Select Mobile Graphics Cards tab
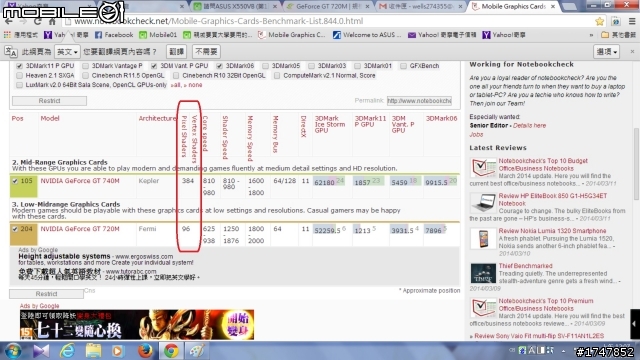The height and width of the screenshot is (360, 640). [x=513, y=7]
